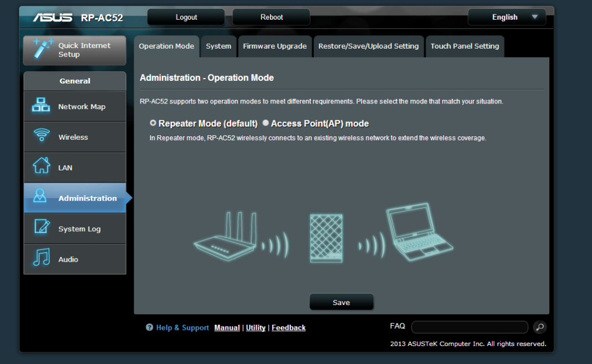Click the LAN house icon
The width and height of the screenshot is (592, 364).
click(x=40, y=168)
